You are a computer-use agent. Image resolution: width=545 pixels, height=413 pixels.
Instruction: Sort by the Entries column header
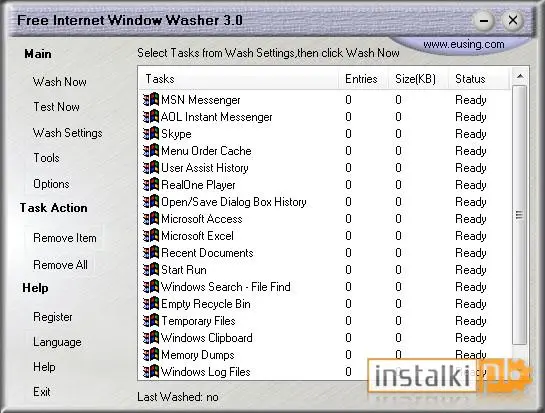tap(363, 79)
